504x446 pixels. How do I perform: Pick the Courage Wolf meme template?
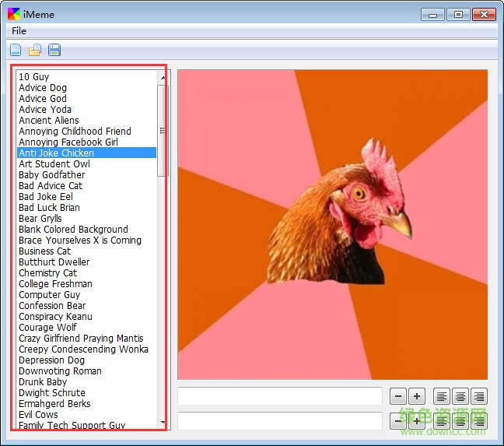(x=47, y=328)
